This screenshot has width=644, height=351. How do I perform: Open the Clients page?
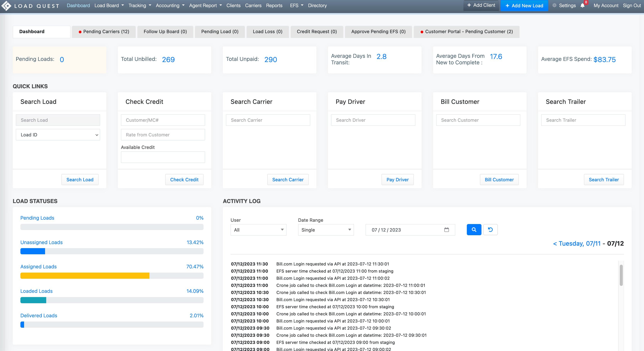(x=233, y=6)
